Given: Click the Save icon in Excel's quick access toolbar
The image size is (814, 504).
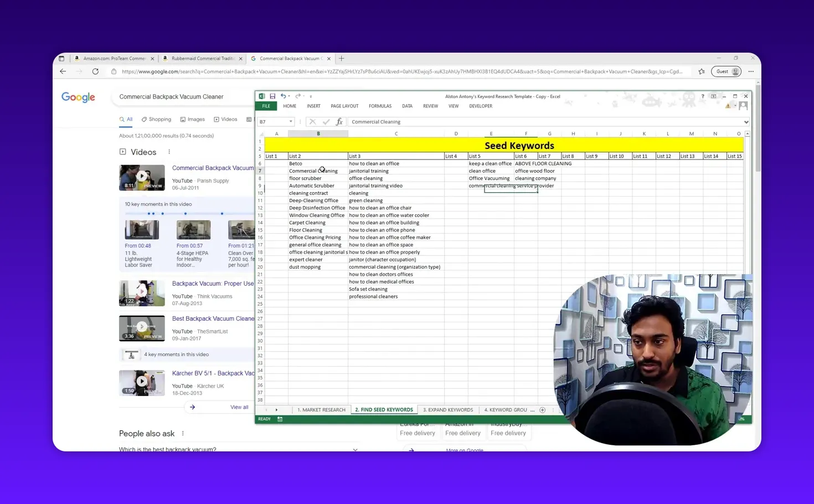Looking at the screenshot, I should click(272, 96).
